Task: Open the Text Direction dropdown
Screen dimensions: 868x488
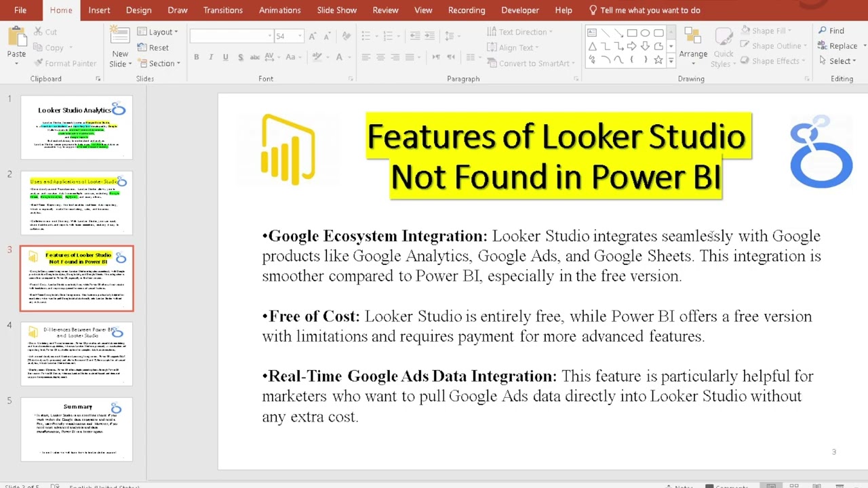Action: 520,32
